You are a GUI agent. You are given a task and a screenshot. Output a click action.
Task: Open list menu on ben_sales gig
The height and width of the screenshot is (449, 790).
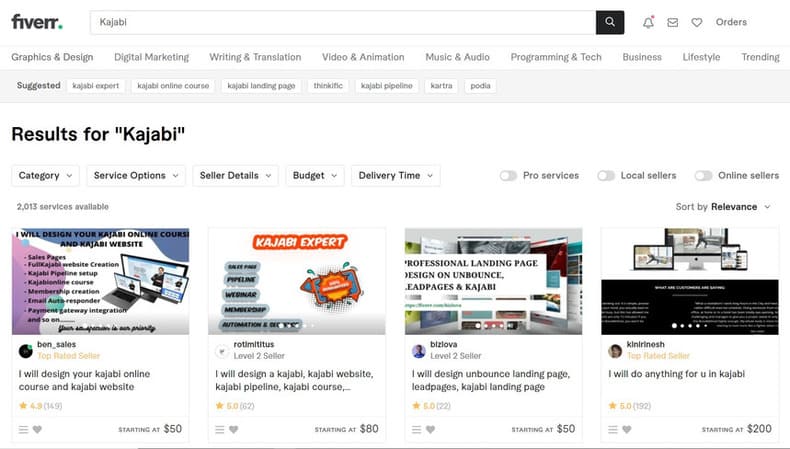pos(23,429)
